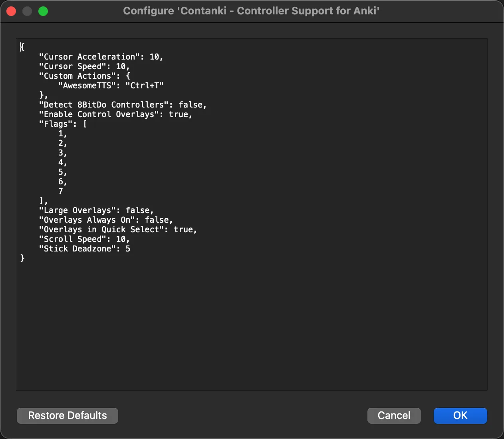Click the "AwesomeTTS": "Ctrl+T" entry
This screenshot has width=504, height=439.
click(111, 86)
